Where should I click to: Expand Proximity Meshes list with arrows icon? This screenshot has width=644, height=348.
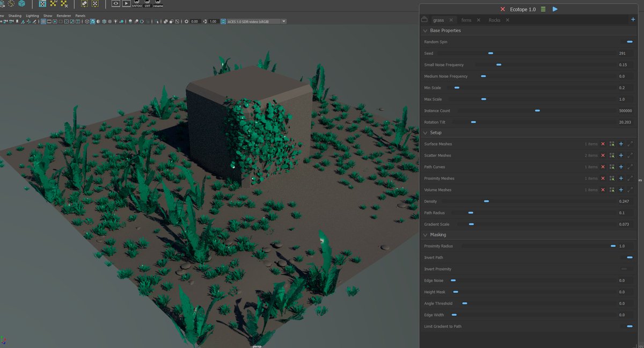click(x=630, y=178)
